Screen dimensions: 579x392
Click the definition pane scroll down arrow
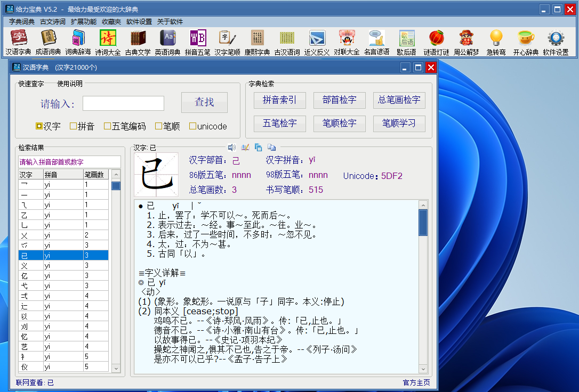point(423,369)
